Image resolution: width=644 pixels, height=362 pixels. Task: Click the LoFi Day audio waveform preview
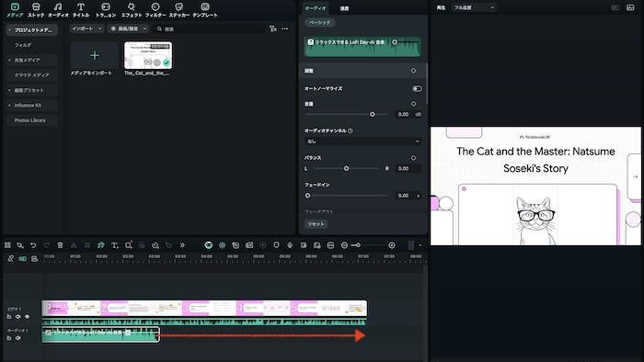click(362, 46)
